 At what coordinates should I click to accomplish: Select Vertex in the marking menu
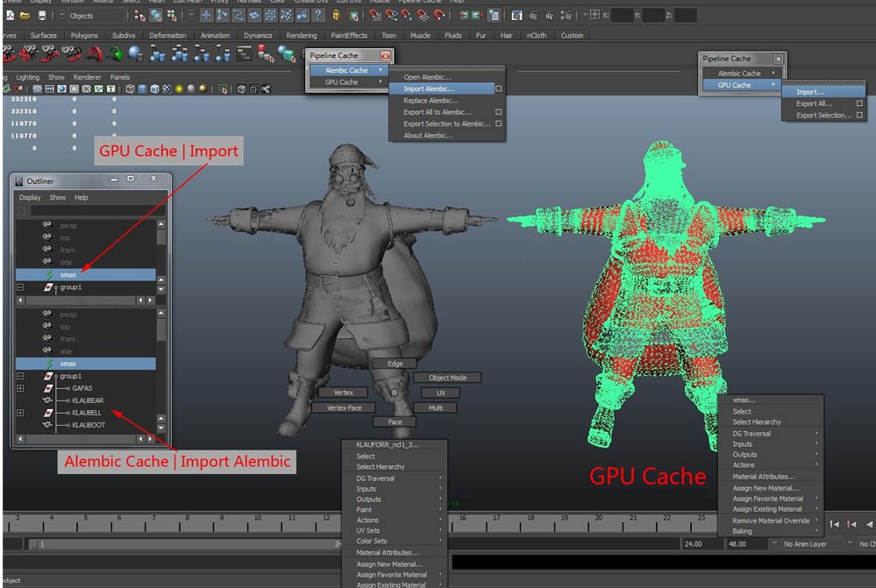coord(344,393)
